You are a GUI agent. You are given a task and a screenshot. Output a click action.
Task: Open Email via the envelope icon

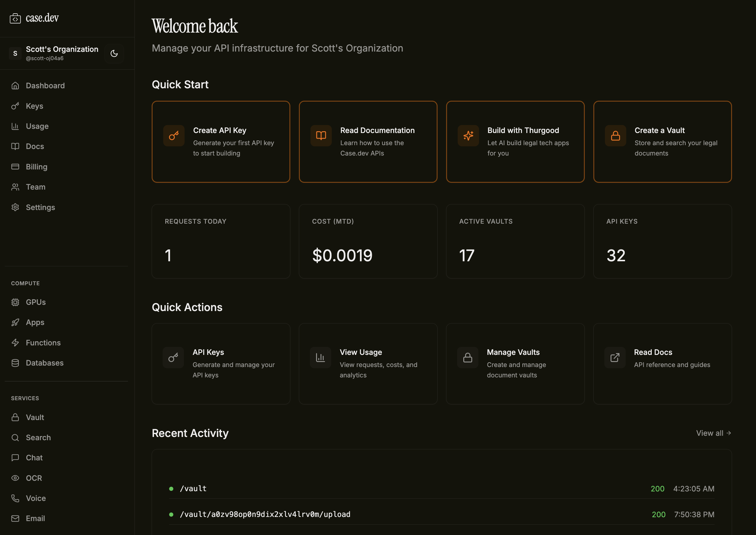[15, 518]
